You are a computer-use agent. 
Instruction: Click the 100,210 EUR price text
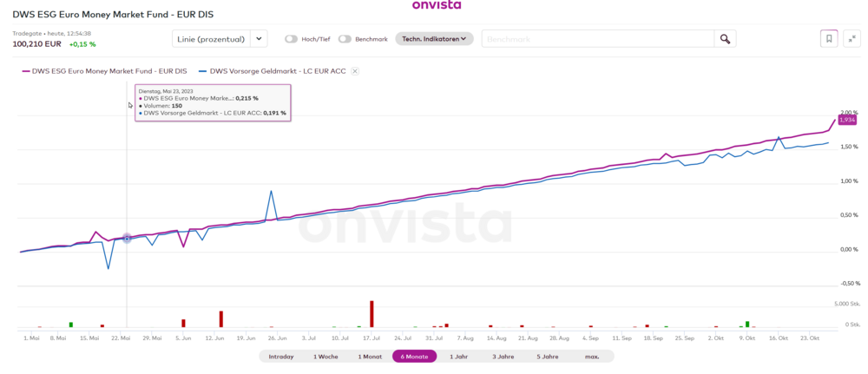(x=37, y=44)
